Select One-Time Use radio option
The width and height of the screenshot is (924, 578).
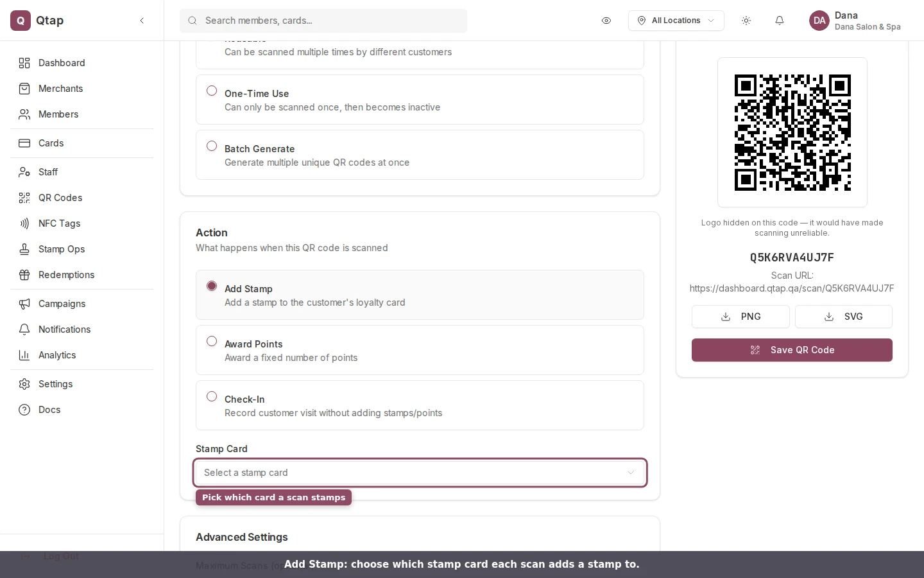point(212,91)
